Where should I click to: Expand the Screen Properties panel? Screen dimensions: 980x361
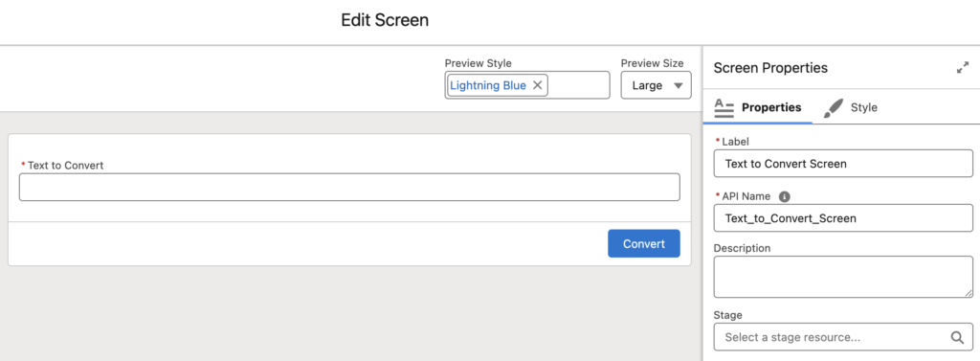(x=963, y=68)
